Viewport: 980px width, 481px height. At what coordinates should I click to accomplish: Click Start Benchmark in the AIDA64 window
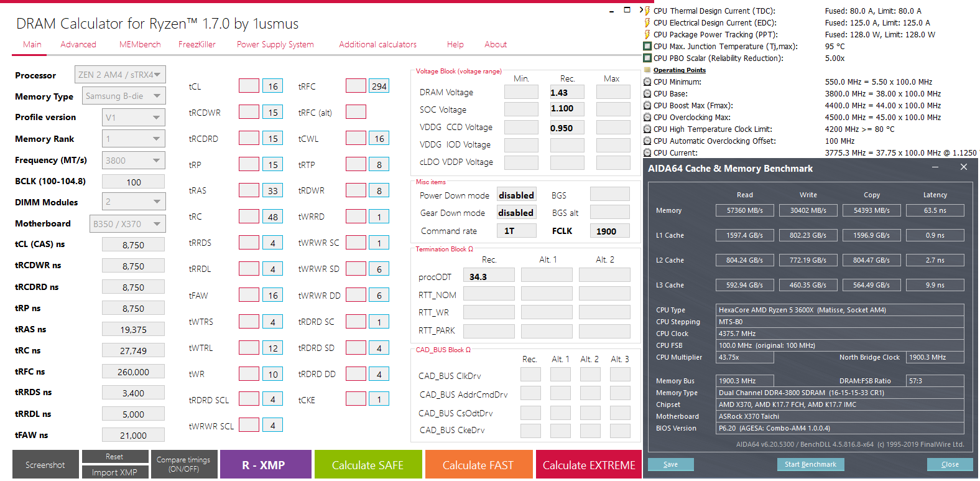[x=810, y=464]
